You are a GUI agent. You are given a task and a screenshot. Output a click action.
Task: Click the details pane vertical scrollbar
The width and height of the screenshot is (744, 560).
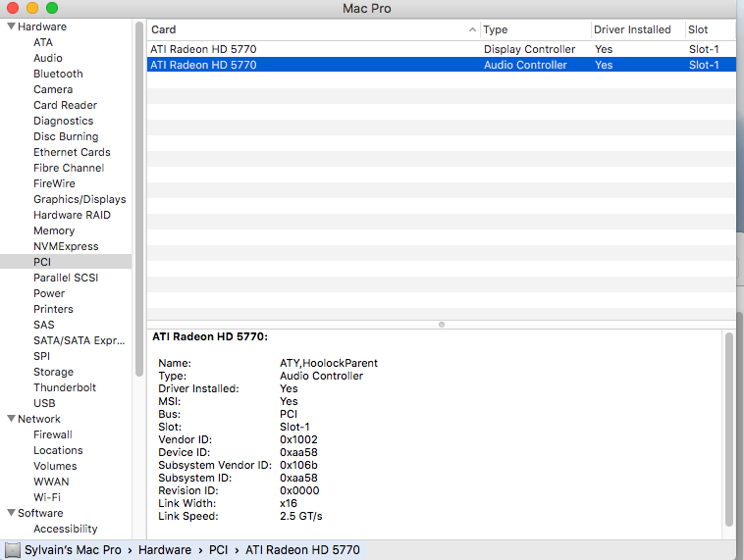[x=729, y=430]
